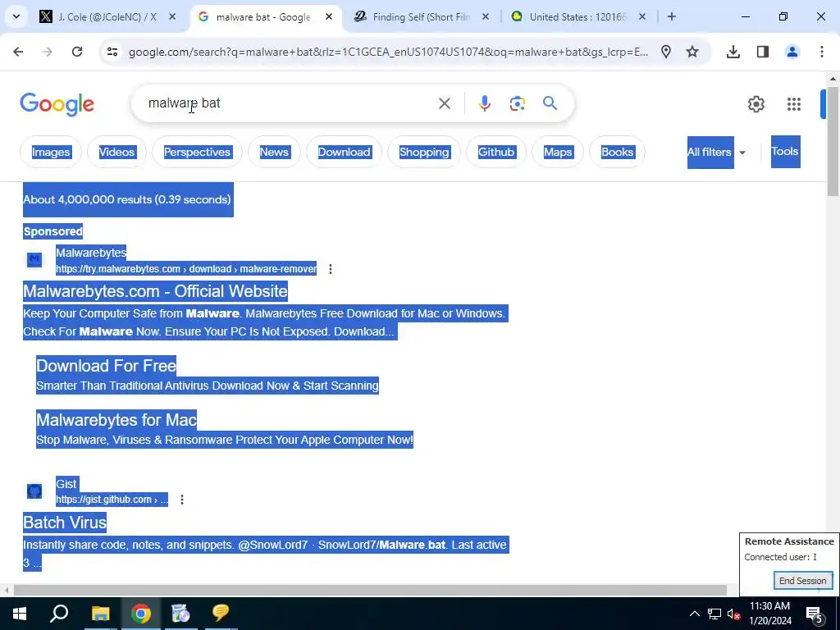Start voice search microphone

pos(484,103)
